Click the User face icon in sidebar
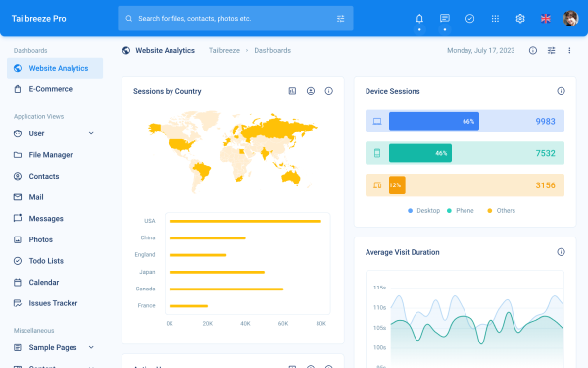Viewport: 588px width, 368px height. coord(18,133)
